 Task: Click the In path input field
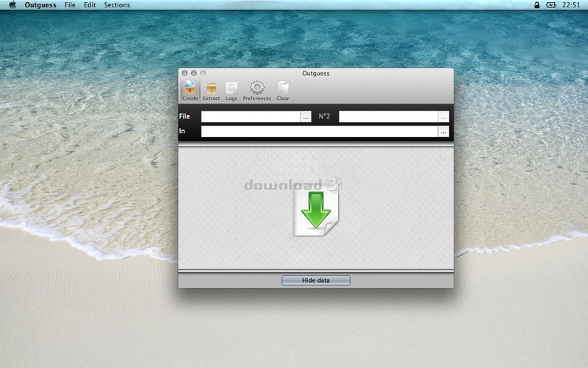click(320, 132)
